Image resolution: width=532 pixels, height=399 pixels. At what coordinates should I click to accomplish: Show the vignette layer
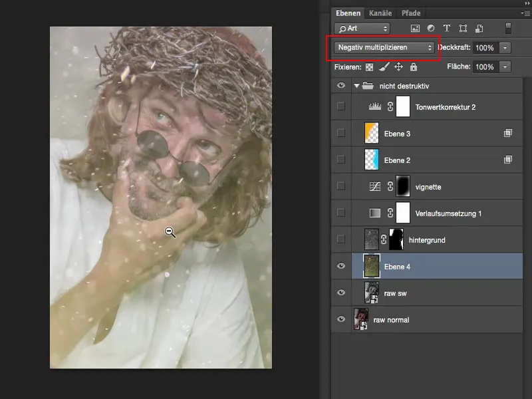[x=341, y=186]
